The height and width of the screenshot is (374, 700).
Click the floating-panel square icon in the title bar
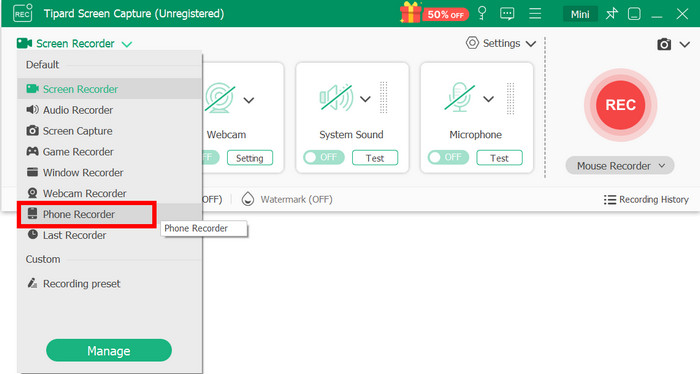(x=634, y=14)
